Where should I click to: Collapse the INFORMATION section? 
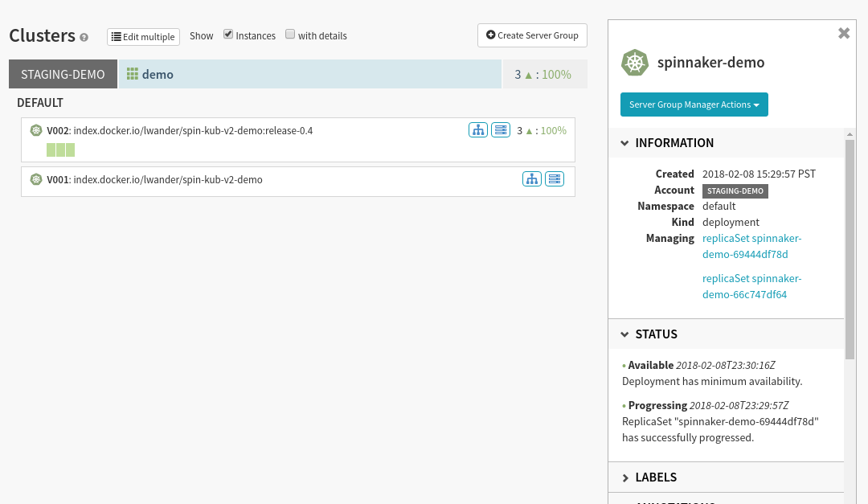point(625,143)
